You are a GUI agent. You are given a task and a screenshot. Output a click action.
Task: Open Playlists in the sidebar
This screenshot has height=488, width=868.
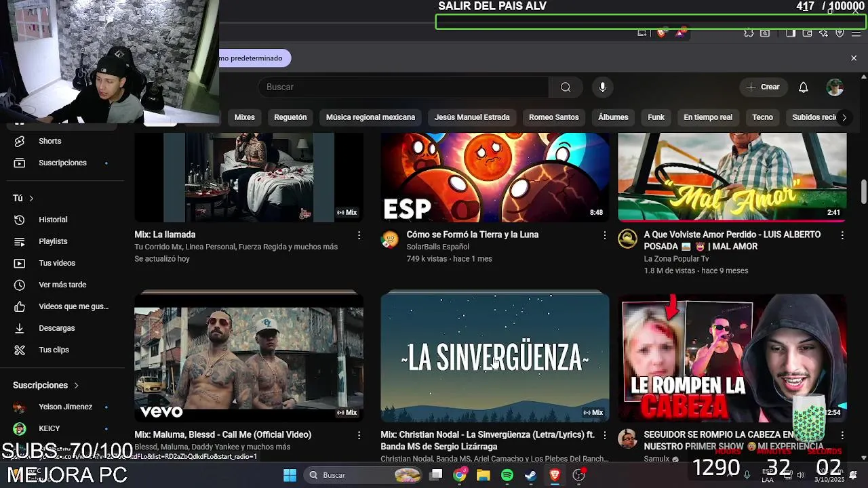pyautogui.click(x=62, y=241)
